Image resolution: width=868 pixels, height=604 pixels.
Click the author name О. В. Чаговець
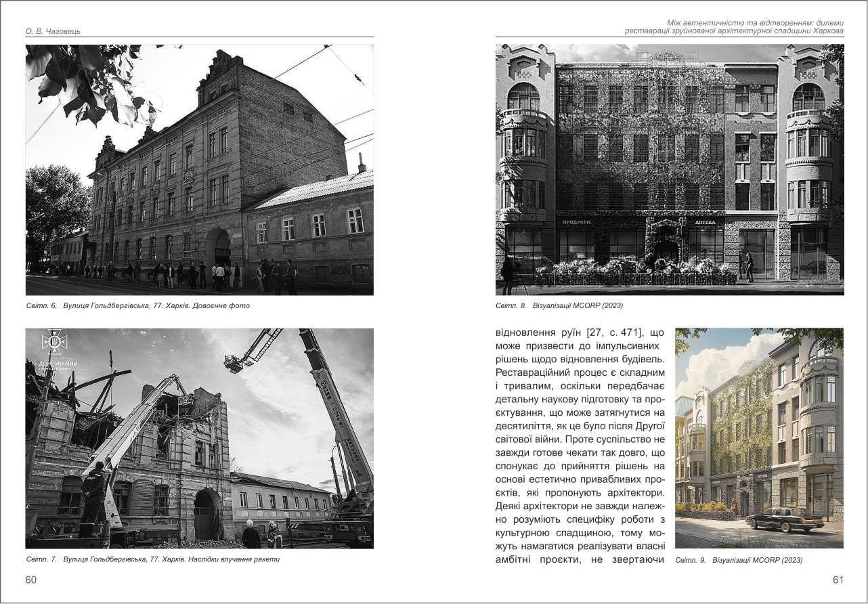53,31
